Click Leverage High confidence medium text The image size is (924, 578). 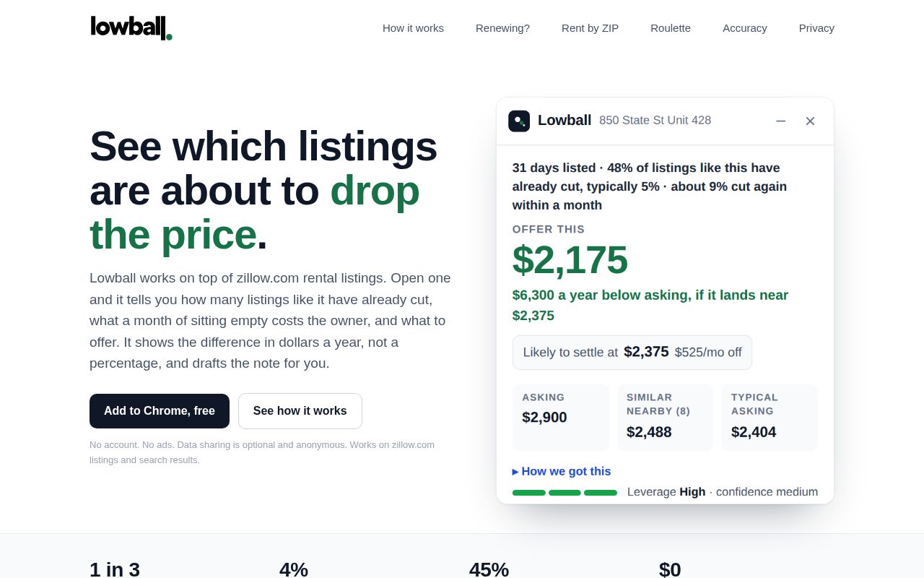click(723, 492)
